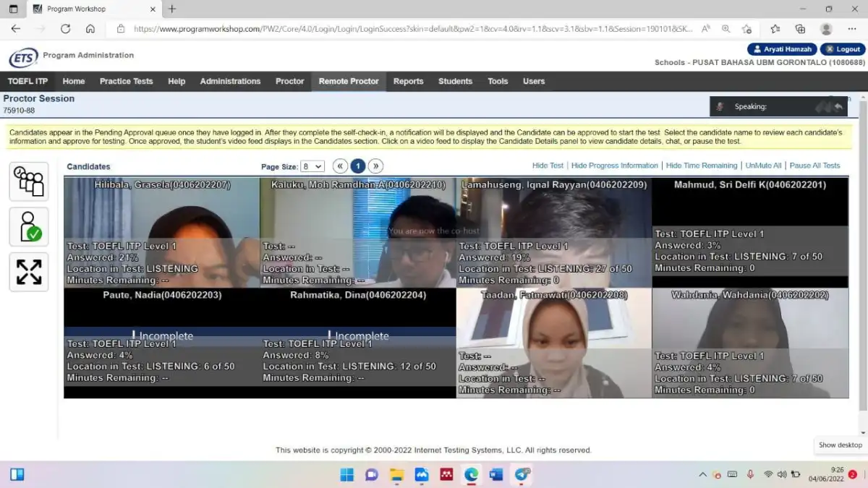868x488 pixels.
Task: Expand hidden icons in system tray
Action: pyautogui.click(x=702, y=474)
